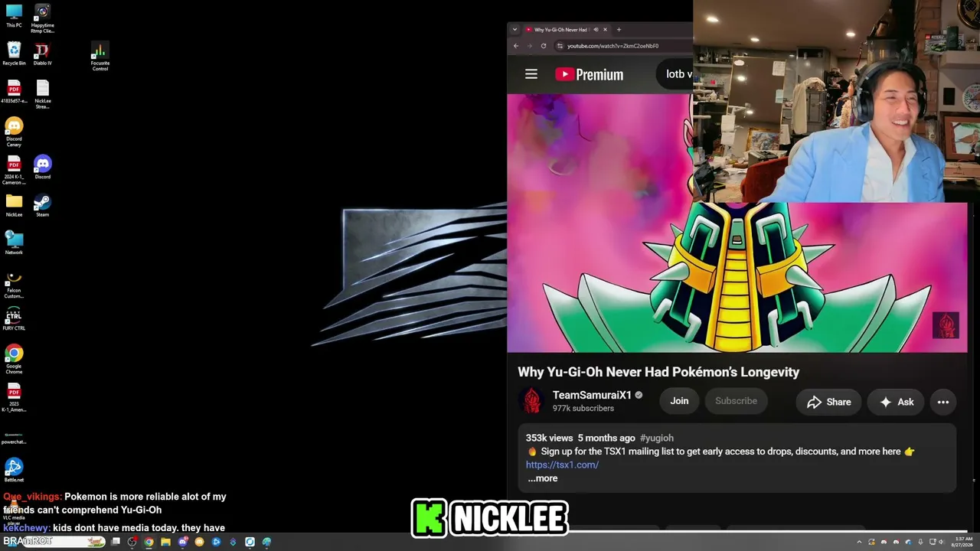Click the video title text

[658, 372]
